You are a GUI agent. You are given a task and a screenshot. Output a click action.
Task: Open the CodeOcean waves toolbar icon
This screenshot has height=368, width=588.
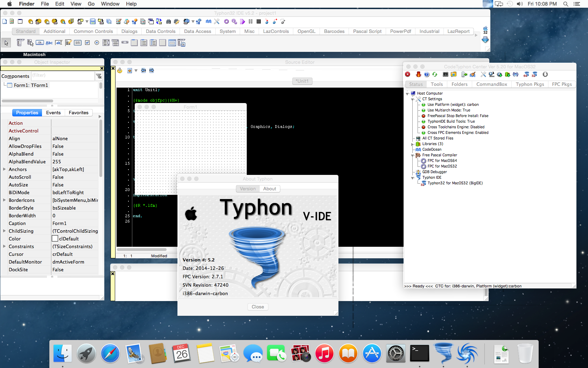point(209,21)
